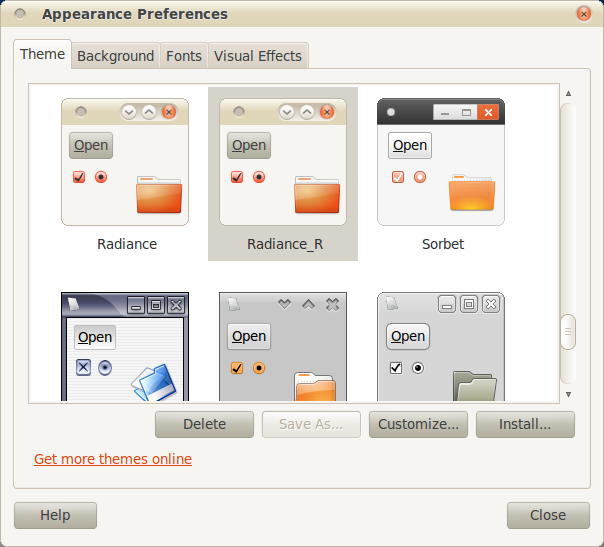Switch to the Theme tab

coord(42,54)
